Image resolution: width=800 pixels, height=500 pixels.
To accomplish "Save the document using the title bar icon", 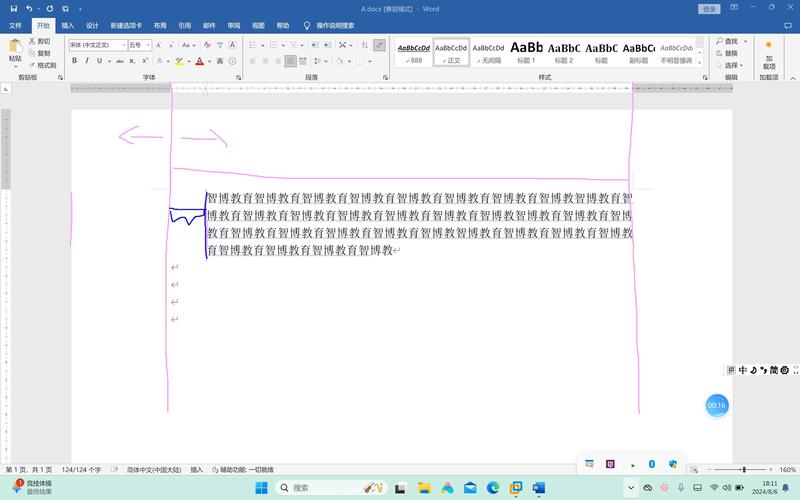I will click(x=14, y=9).
